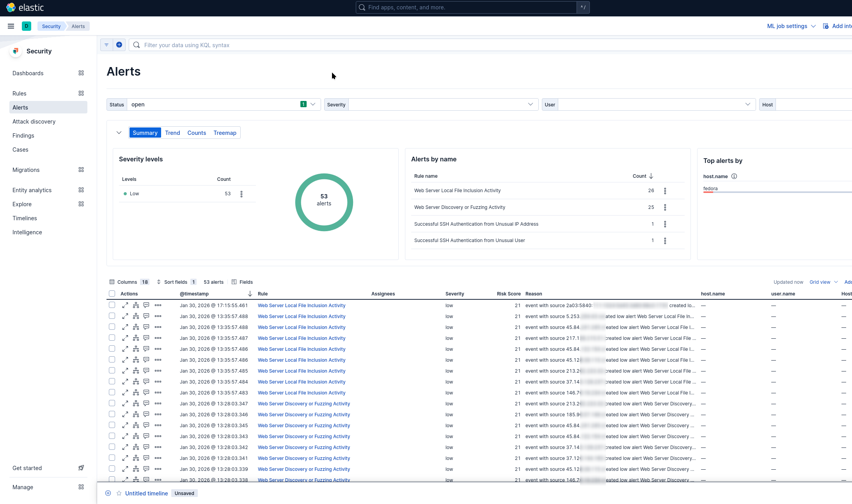Image resolution: width=852 pixels, height=504 pixels.
Task: Click the add filter plus icon
Action: click(x=119, y=45)
